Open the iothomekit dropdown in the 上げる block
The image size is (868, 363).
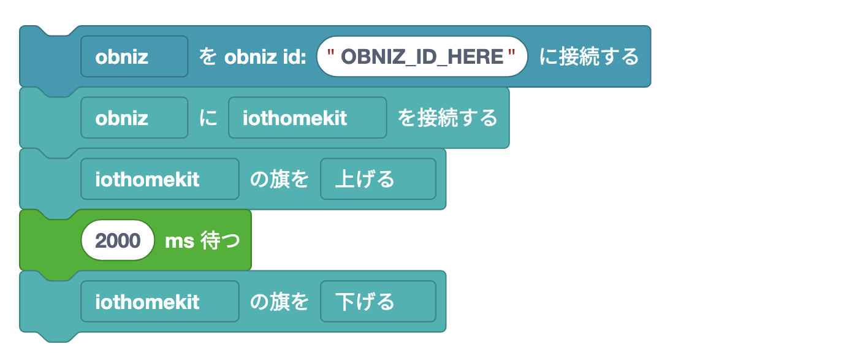[x=159, y=179]
